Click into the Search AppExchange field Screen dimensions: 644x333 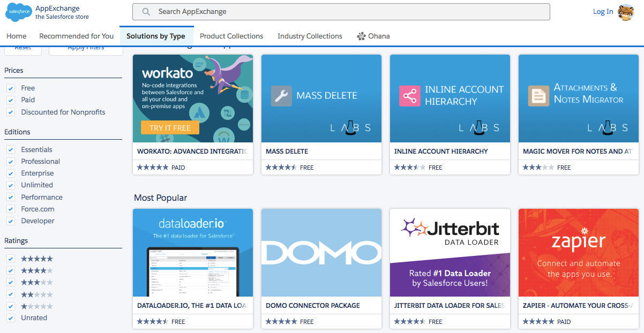[x=341, y=12]
